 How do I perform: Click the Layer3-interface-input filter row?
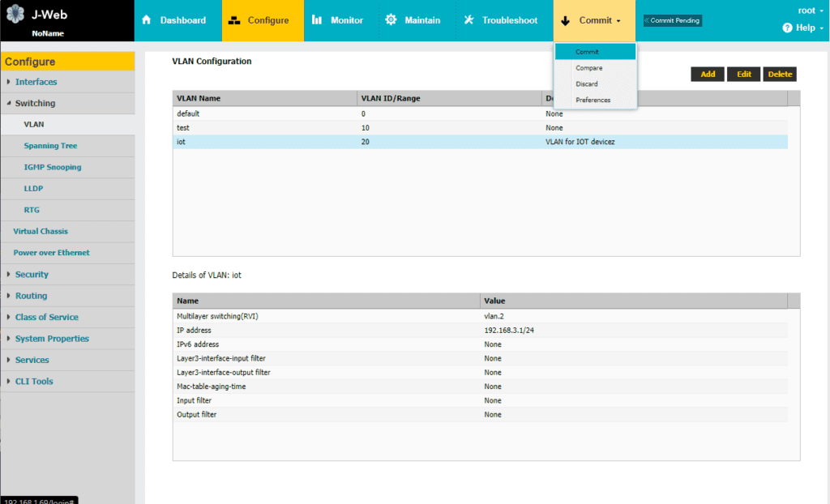click(x=480, y=358)
